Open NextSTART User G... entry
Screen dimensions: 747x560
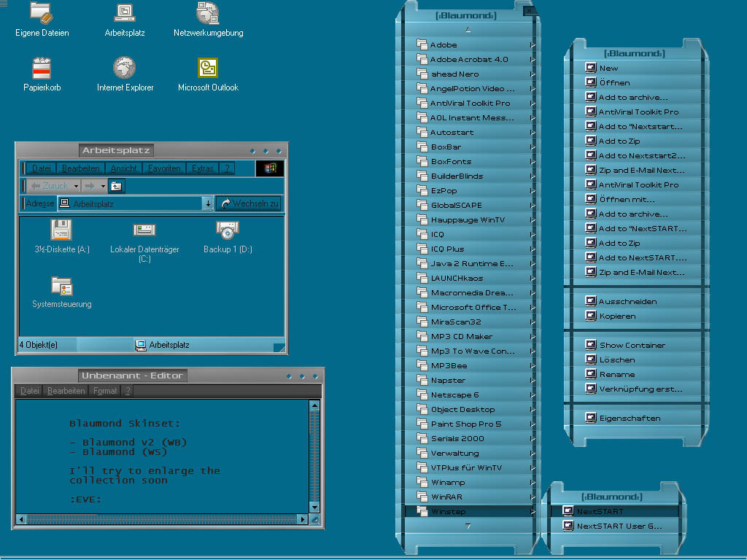tap(614, 526)
